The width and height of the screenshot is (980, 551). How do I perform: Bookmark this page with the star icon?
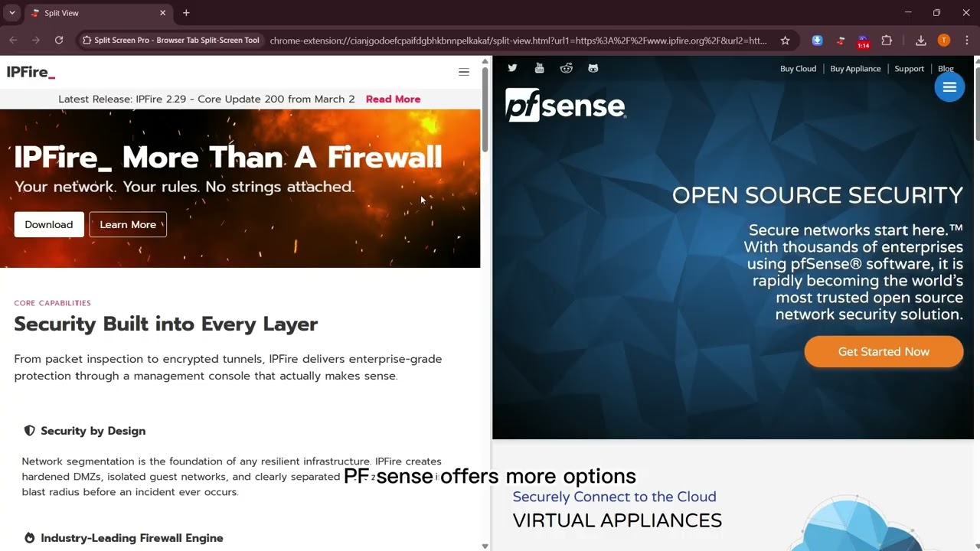(785, 41)
